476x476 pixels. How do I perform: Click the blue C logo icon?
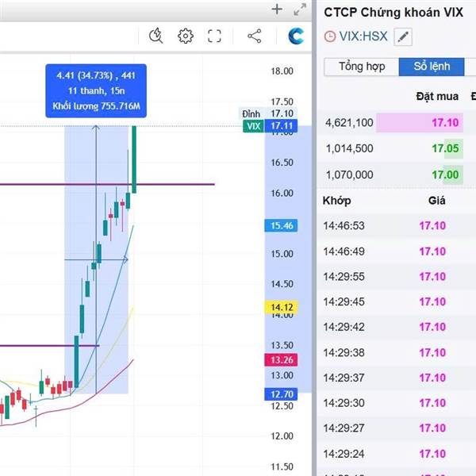point(296,36)
